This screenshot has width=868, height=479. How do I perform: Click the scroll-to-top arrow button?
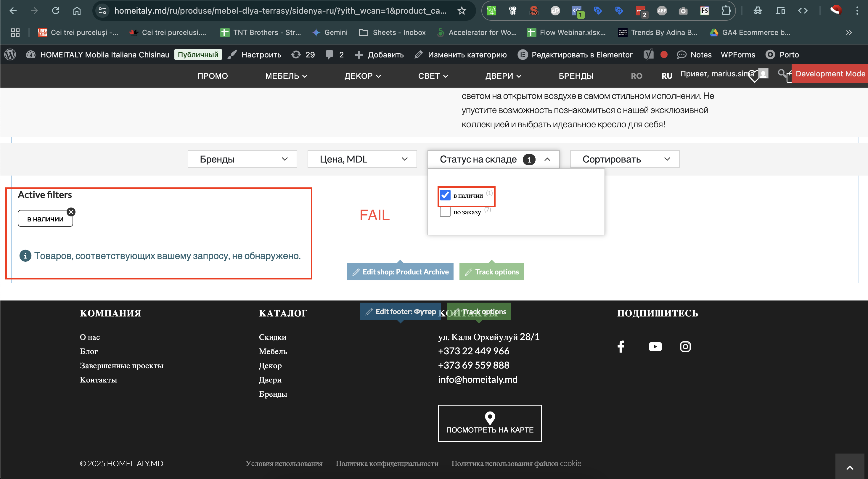point(850,467)
